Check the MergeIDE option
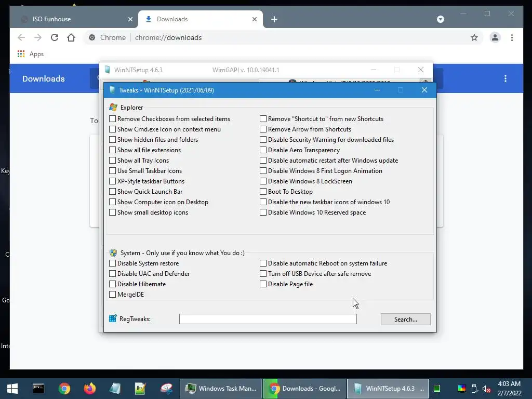 (x=127, y=295)
